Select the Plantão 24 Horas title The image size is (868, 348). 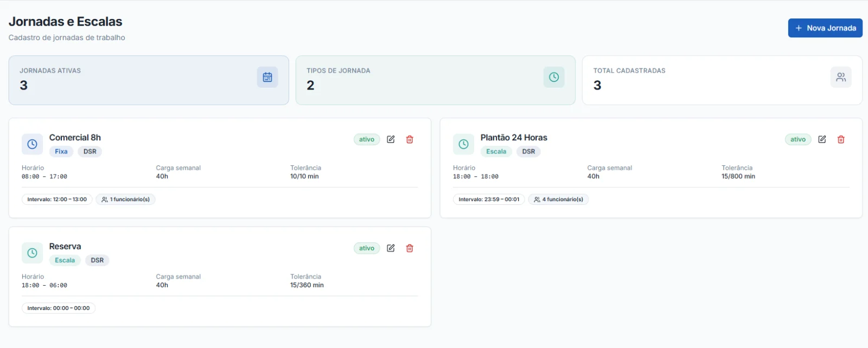pyautogui.click(x=514, y=138)
